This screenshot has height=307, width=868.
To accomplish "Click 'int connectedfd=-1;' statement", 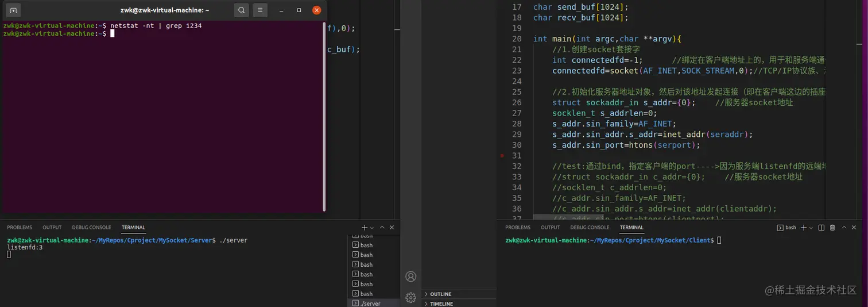I will [x=598, y=60].
